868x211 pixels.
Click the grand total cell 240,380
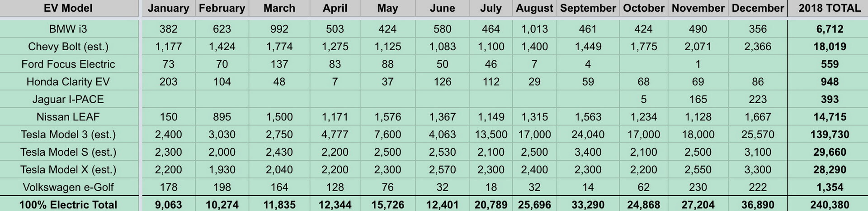829,205
